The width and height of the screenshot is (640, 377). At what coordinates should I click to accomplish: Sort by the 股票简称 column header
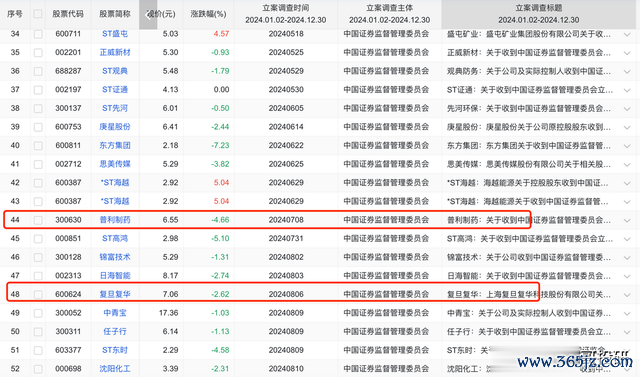115,14
